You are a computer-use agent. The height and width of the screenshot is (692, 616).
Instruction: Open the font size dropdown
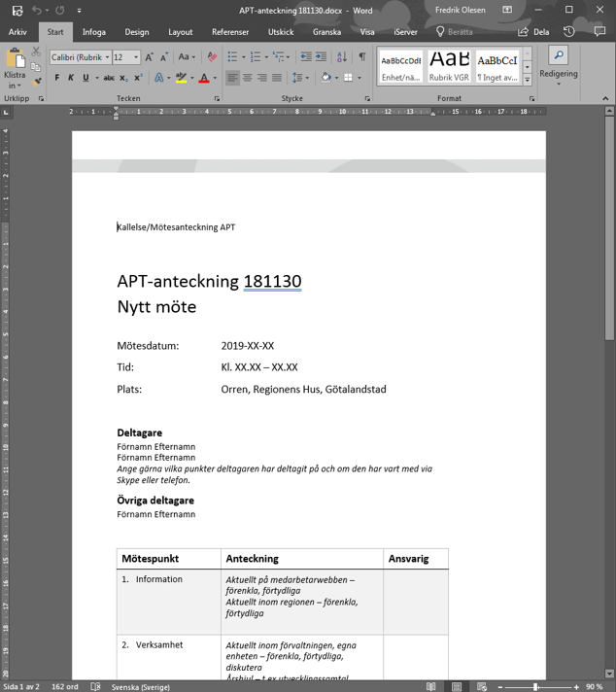[x=136, y=57]
